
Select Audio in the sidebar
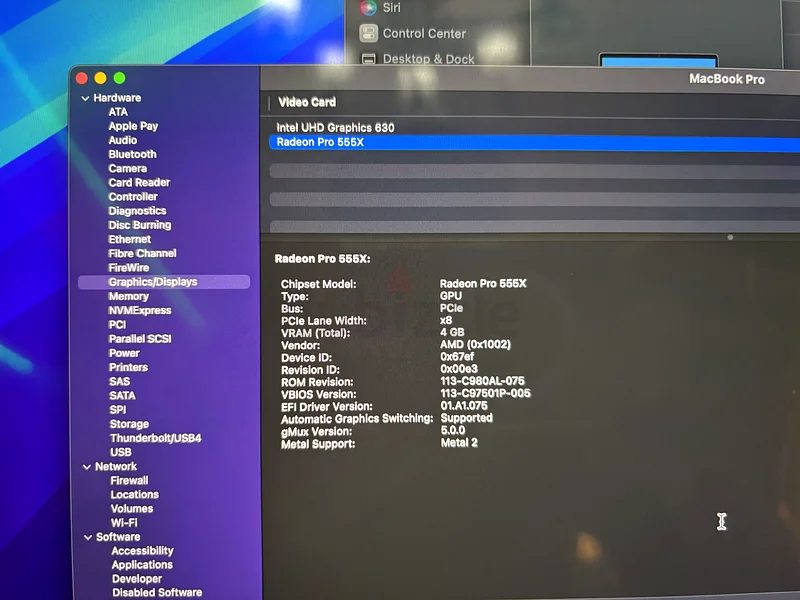point(122,140)
